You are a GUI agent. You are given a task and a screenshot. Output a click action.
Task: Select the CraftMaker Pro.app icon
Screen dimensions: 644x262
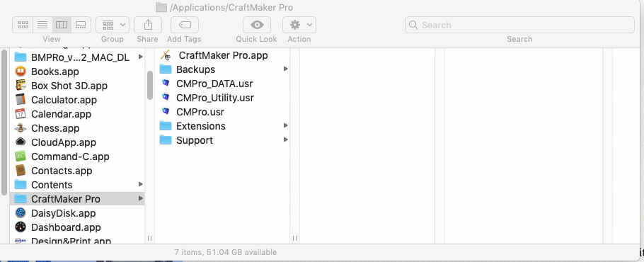point(166,55)
